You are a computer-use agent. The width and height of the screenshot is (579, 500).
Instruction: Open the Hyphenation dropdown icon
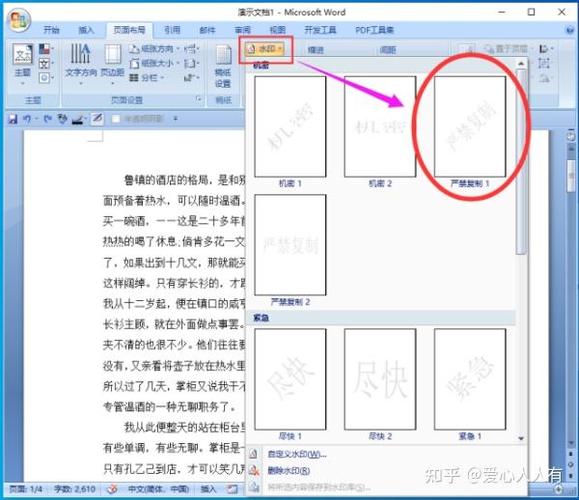pos(191,78)
